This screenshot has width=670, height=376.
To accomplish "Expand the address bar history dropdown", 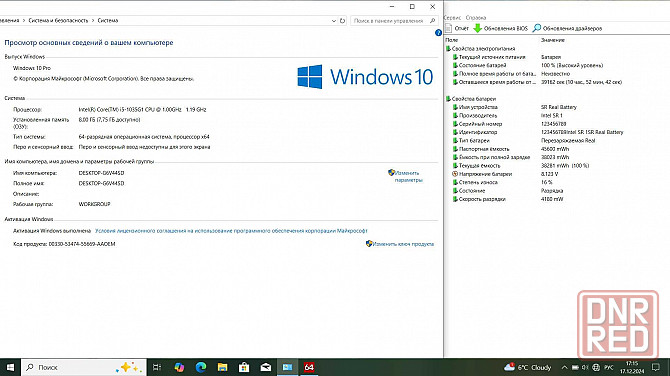I will click(x=334, y=21).
